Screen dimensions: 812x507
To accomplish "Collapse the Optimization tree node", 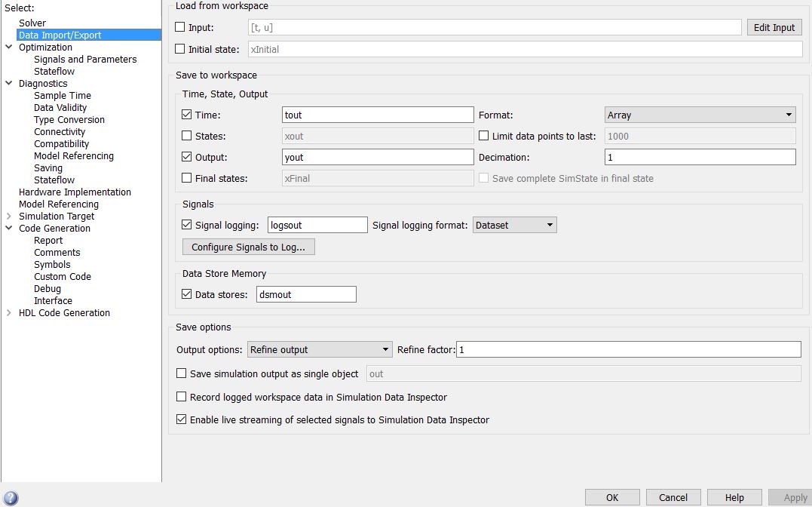I will (x=9, y=48).
